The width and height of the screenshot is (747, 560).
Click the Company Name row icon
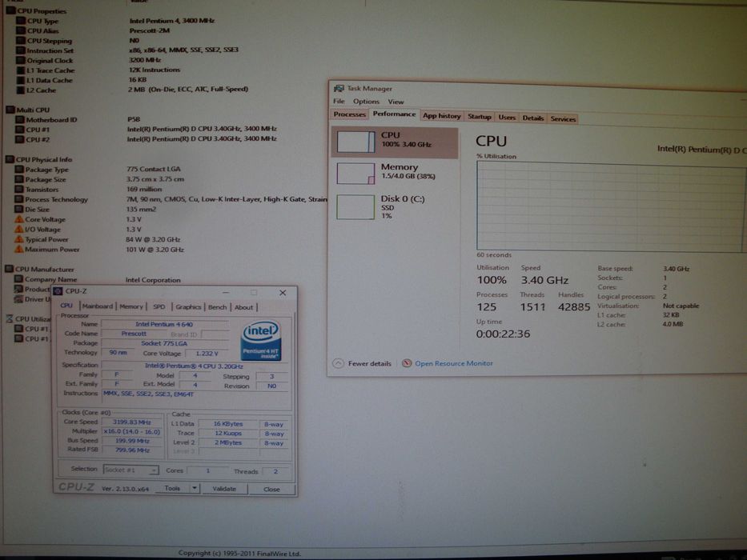point(18,279)
